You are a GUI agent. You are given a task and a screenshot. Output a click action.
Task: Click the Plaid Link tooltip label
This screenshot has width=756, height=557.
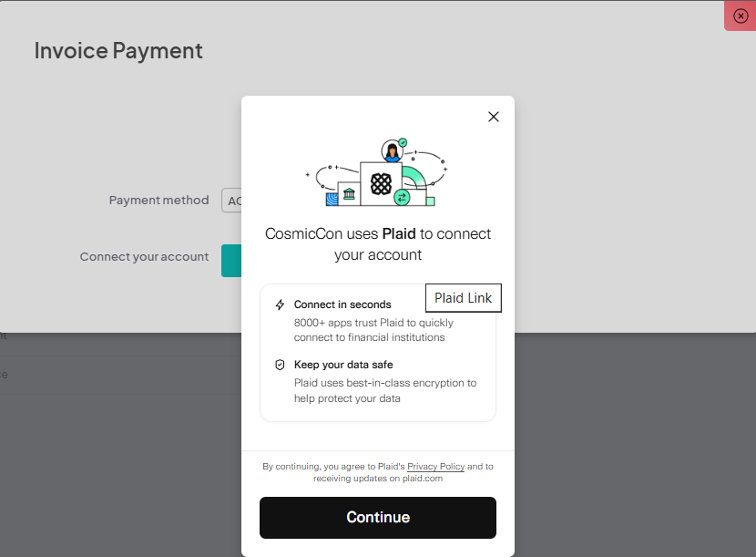(x=464, y=298)
